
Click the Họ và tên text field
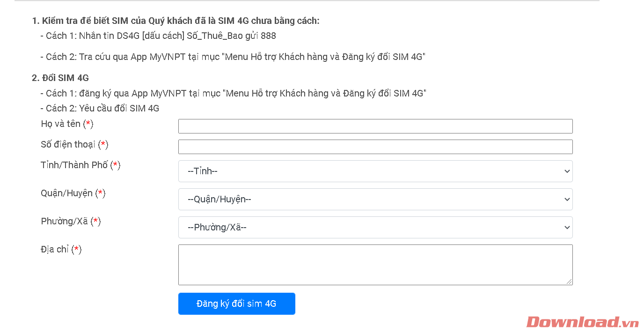375,126
